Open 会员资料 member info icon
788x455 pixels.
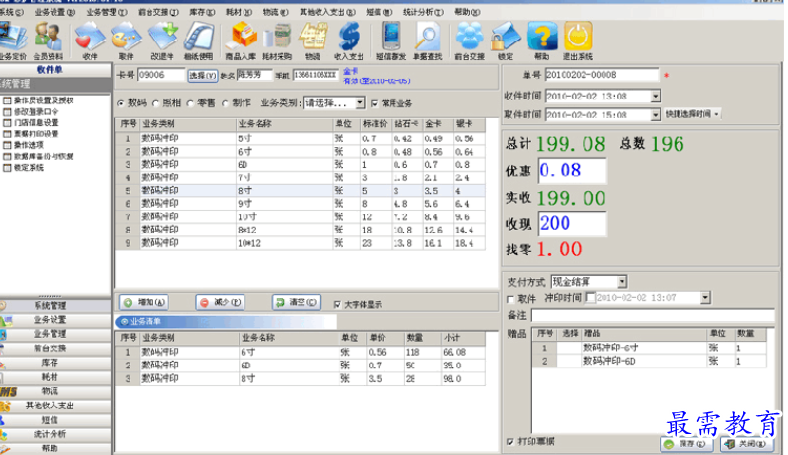click(48, 41)
